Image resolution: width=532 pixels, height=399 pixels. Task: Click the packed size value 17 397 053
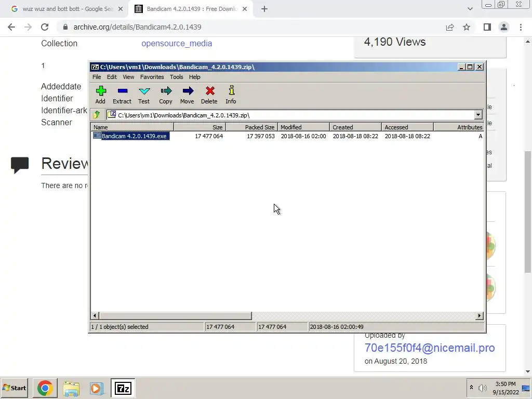click(261, 136)
